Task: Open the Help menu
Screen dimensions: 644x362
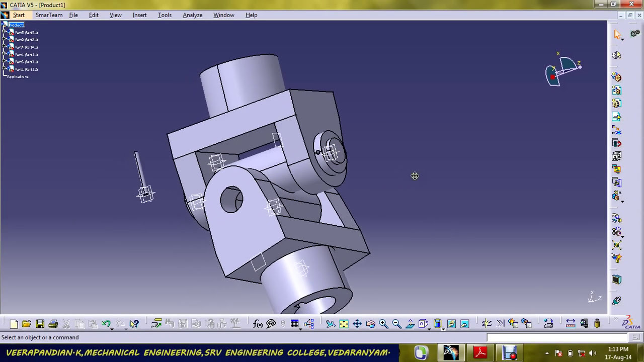Action: click(x=251, y=15)
